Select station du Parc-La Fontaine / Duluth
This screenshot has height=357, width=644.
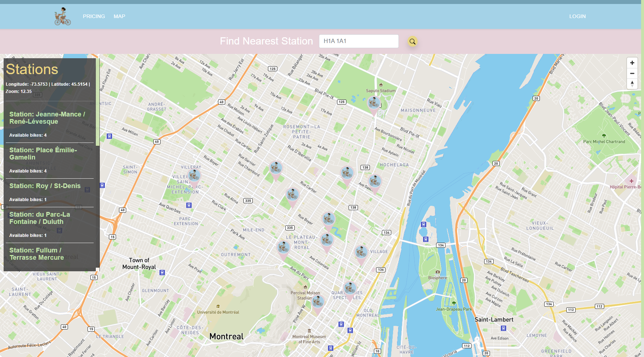click(40, 218)
